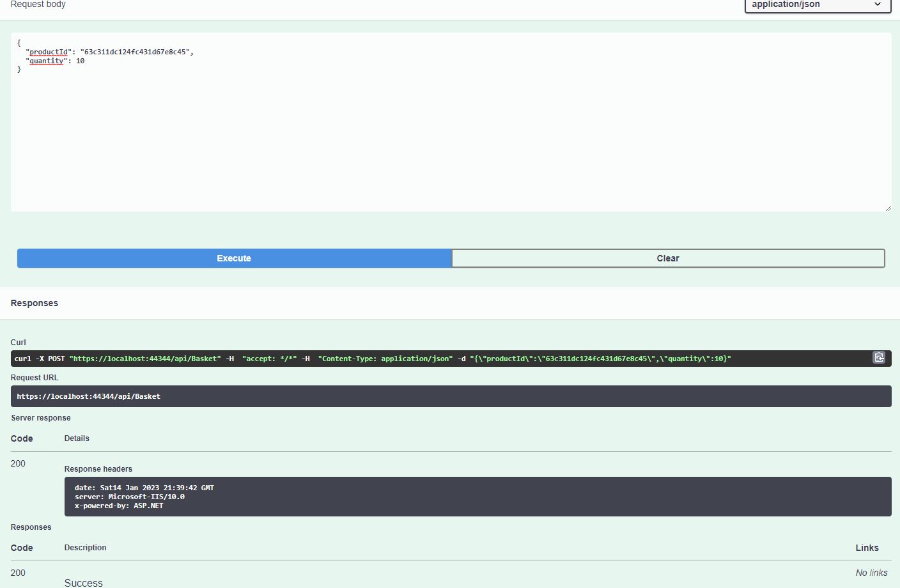This screenshot has height=588, width=900.
Task: Click the Success description under Responses
Action: point(83,582)
